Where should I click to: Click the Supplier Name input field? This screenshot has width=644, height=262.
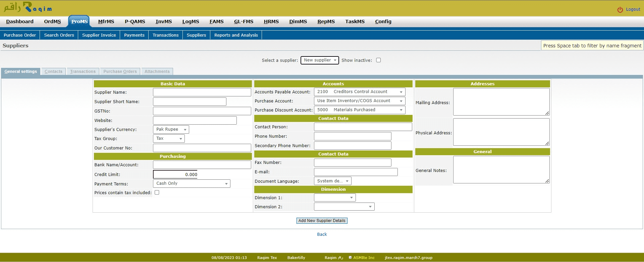coord(202,92)
